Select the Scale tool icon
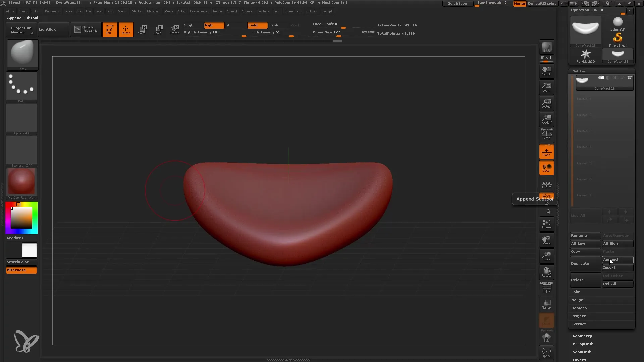This screenshot has width=644, height=362. pos(157,29)
